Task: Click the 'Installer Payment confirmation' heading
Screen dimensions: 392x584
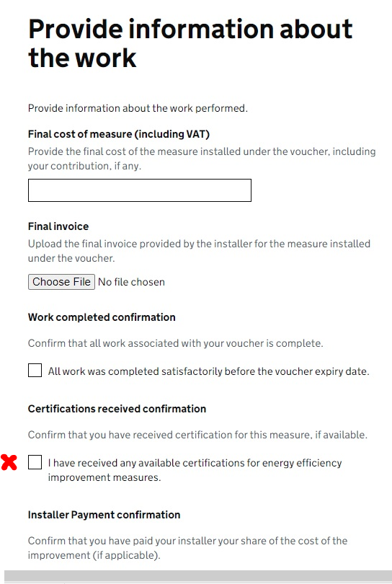Action: coord(104,515)
